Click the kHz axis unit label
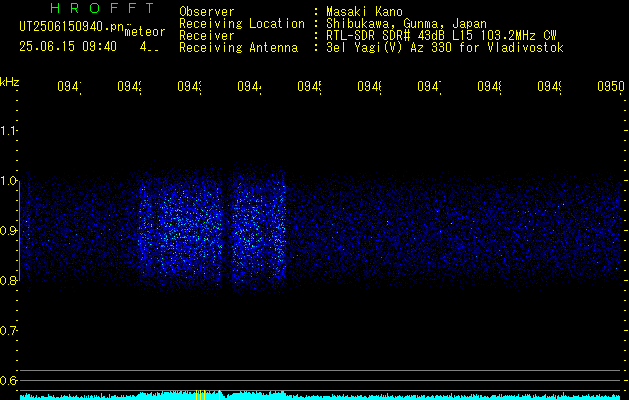This screenshot has height=400, width=629. click(x=10, y=82)
